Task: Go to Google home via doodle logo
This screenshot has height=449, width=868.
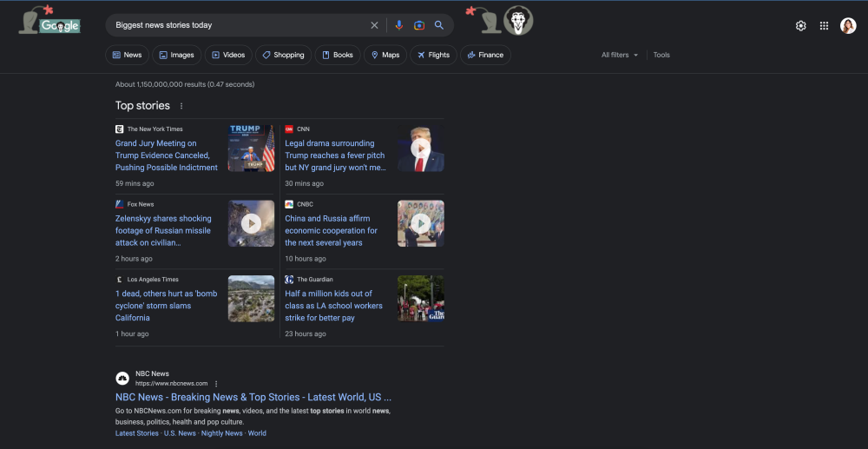Action: [52, 23]
